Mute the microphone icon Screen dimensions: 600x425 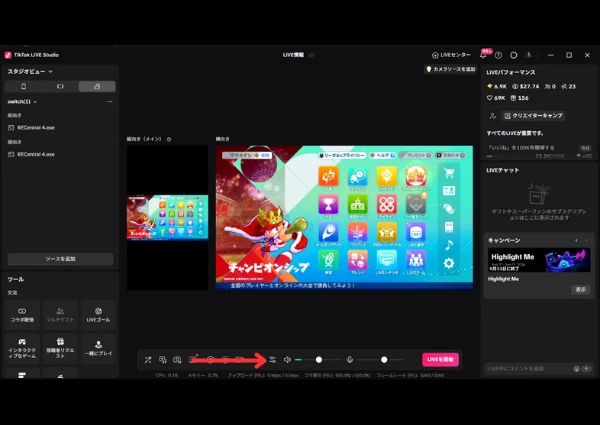pyautogui.click(x=349, y=360)
